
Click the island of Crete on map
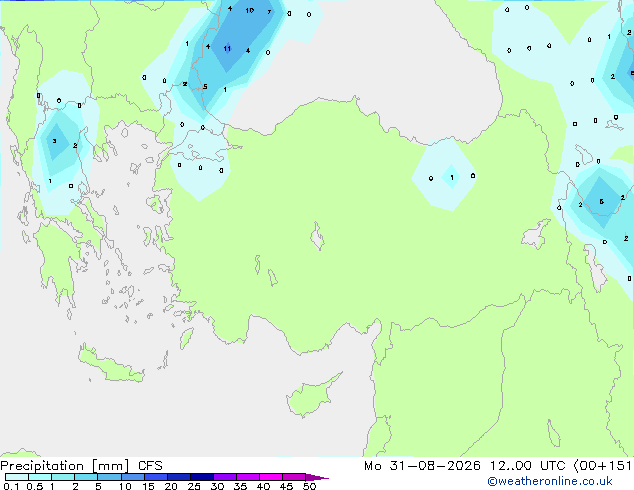[x=109, y=365]
